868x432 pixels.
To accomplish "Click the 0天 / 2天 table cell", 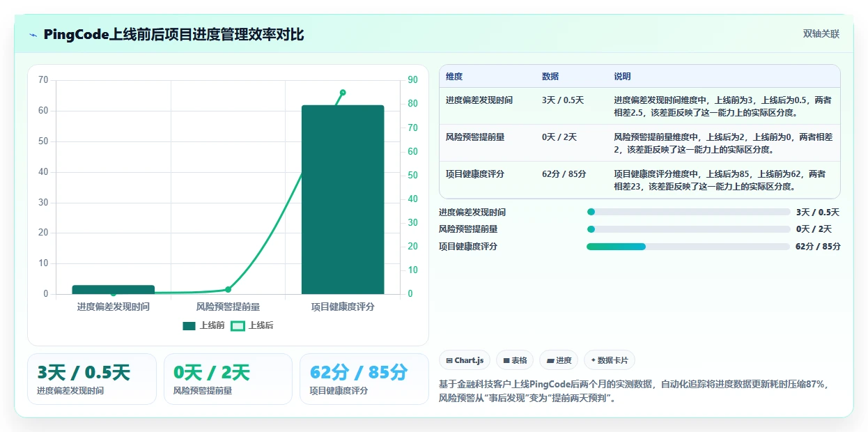I will point(559,137).
